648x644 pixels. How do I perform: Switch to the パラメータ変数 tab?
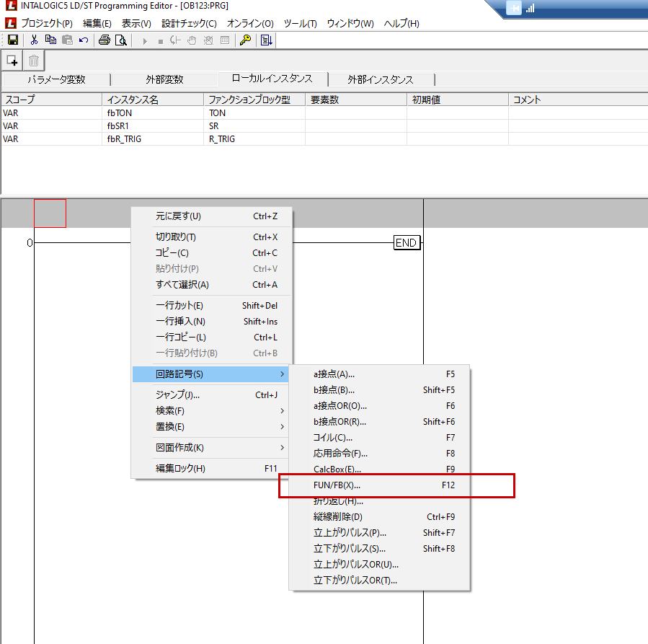tap(56, 79)
